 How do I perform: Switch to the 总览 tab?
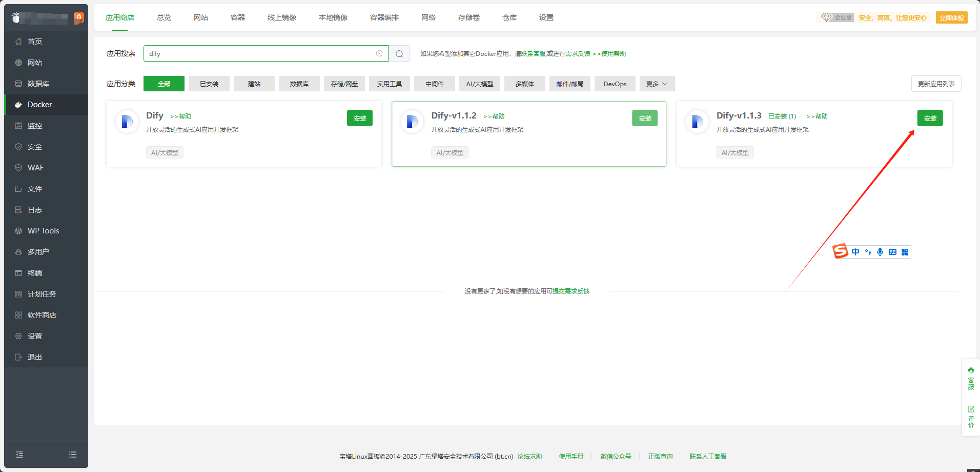pos(164,17)
